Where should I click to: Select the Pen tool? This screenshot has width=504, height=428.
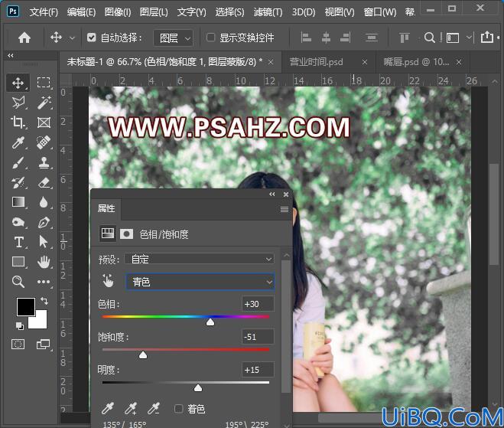44,222
